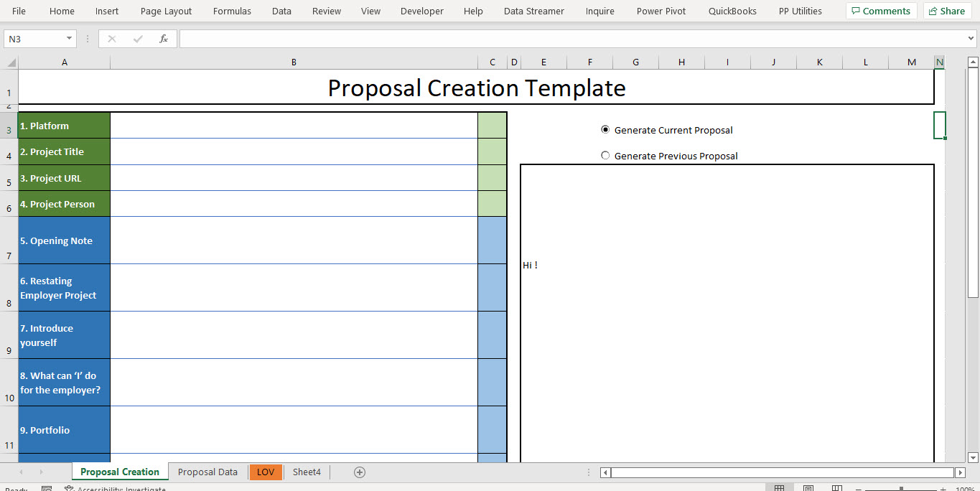Click the 1. Platform input cell
The width and height of the screenshot is (980, 491).
(x=294, y=126)
